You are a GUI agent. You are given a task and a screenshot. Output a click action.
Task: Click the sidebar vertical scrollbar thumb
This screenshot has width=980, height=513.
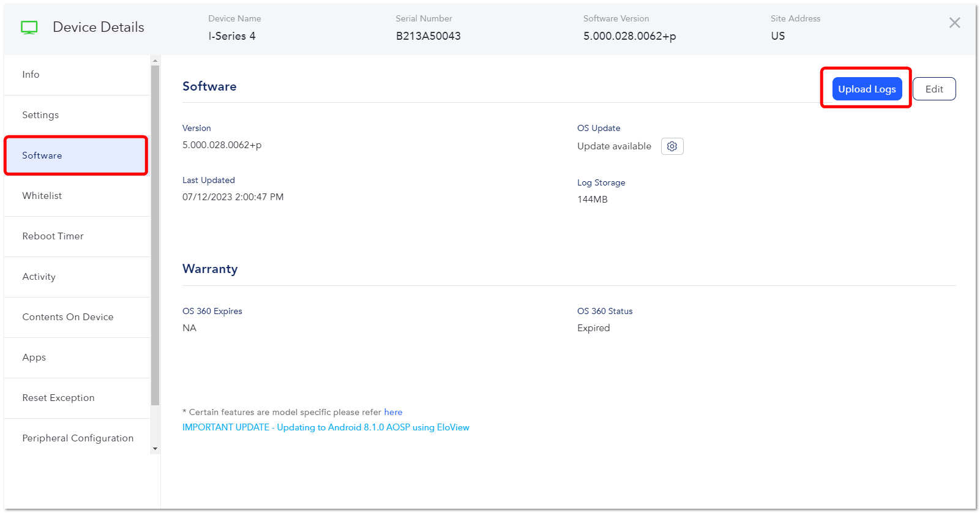click(x=155, y=235)
